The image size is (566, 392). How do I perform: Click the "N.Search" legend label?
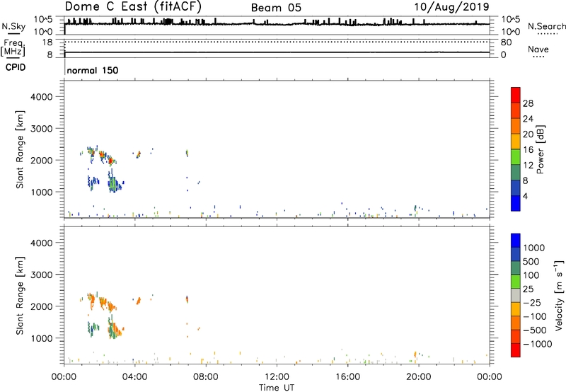pos(546,26)
